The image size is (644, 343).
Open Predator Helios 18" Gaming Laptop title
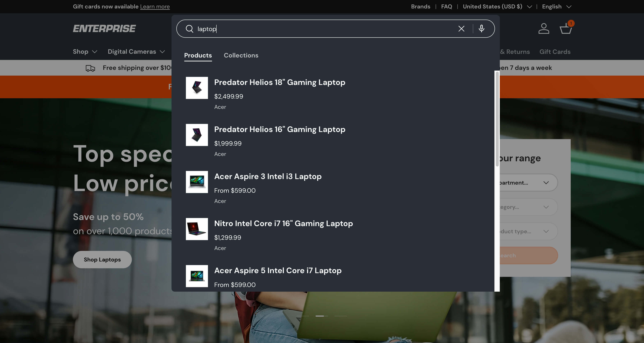point(280,82)
